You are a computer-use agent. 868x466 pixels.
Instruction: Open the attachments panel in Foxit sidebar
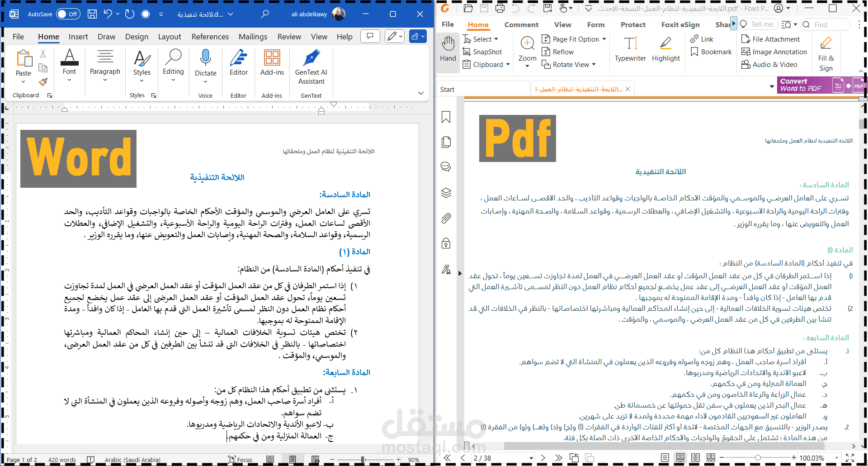point(446,219)
